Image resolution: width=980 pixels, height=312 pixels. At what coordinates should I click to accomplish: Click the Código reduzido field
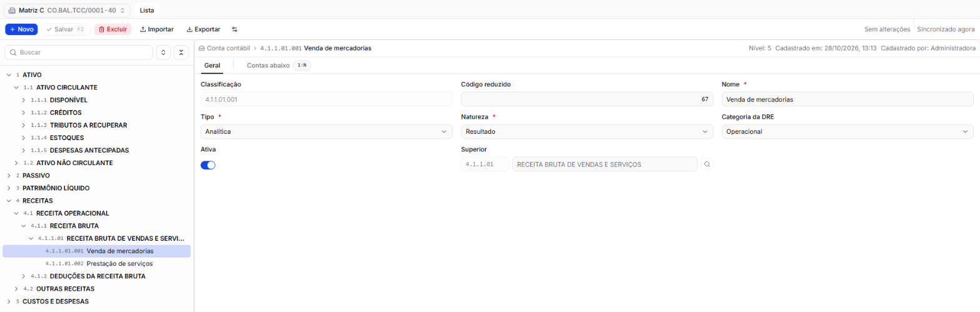point(587,99)
